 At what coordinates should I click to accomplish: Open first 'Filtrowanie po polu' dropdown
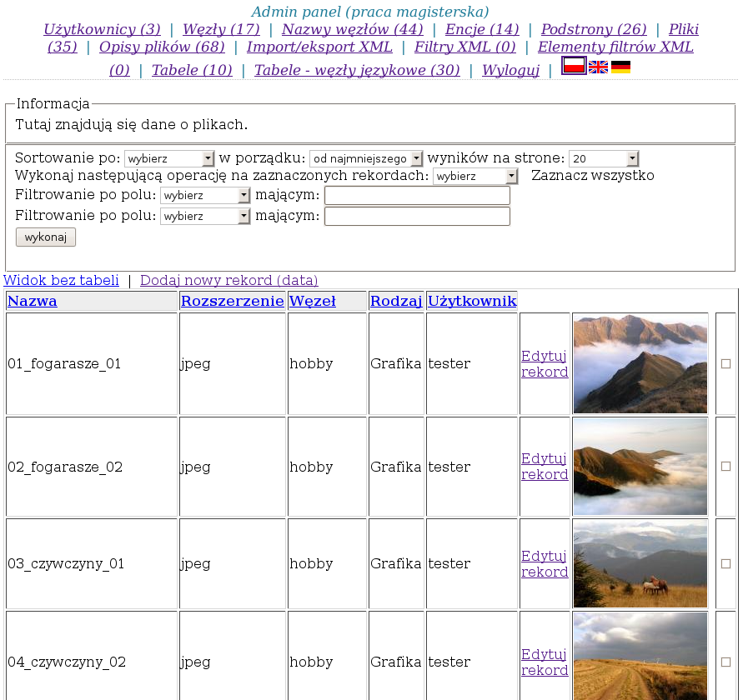(205, 195)
